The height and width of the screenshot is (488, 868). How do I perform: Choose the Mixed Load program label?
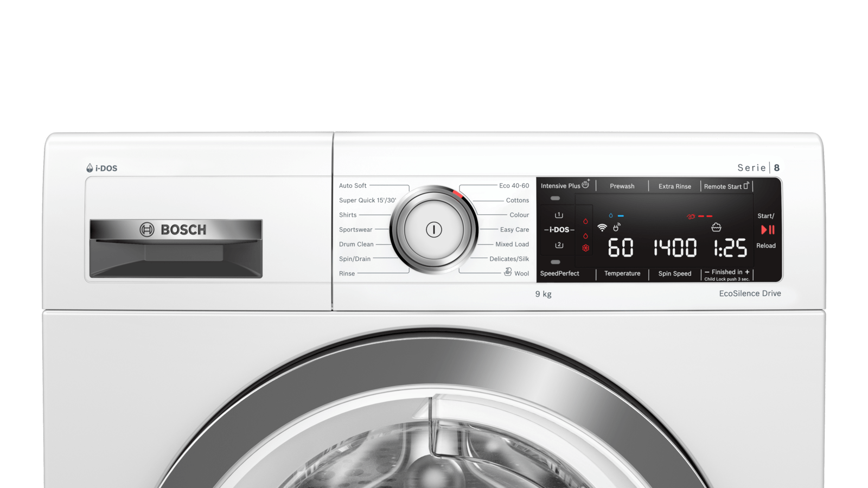click(x=512, y=244)
